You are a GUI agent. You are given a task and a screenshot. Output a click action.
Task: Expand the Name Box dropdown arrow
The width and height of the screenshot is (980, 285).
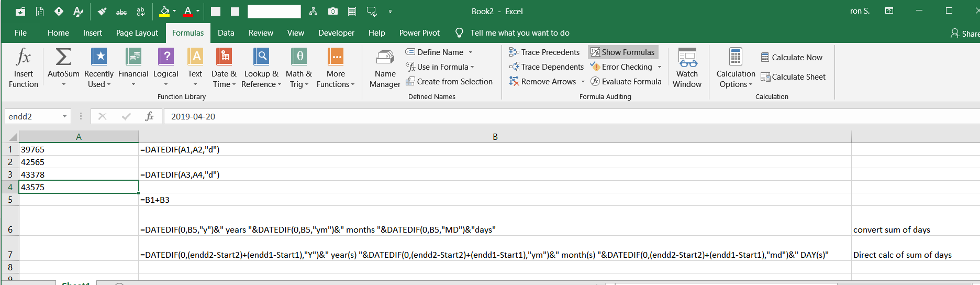(64, 116)
